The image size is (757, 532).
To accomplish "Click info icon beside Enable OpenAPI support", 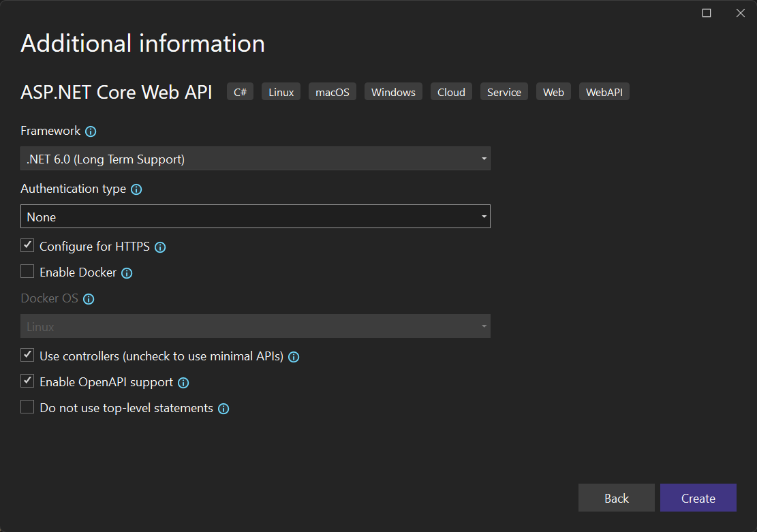I will coord(183,383).
